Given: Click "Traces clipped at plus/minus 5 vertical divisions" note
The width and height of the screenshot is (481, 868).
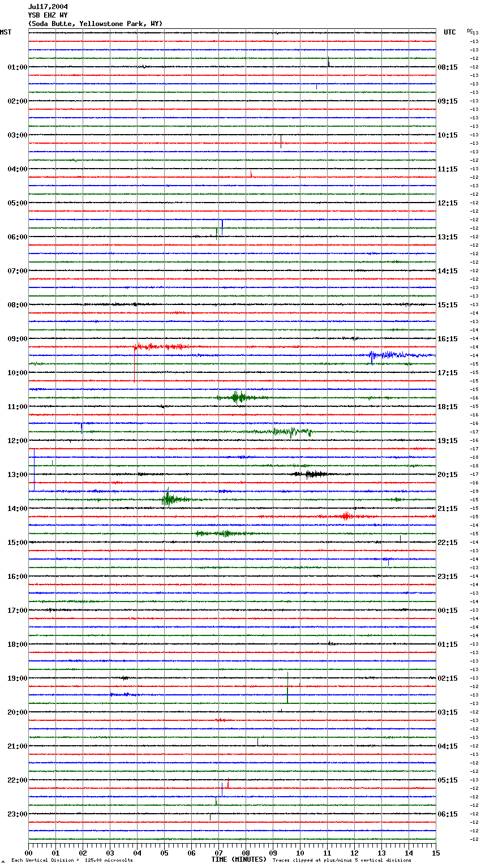Looking at the screenshot, I should click(x=342, y=861).
